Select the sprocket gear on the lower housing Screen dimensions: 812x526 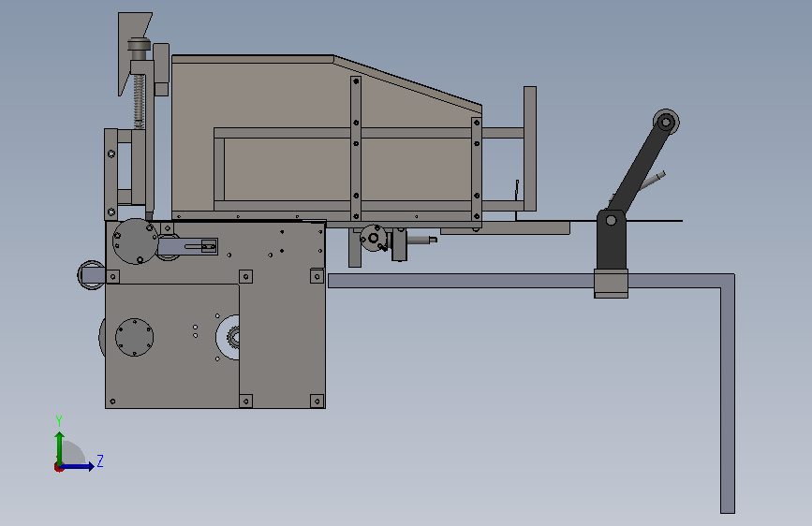pyautogui.click(x=233, y=338)
